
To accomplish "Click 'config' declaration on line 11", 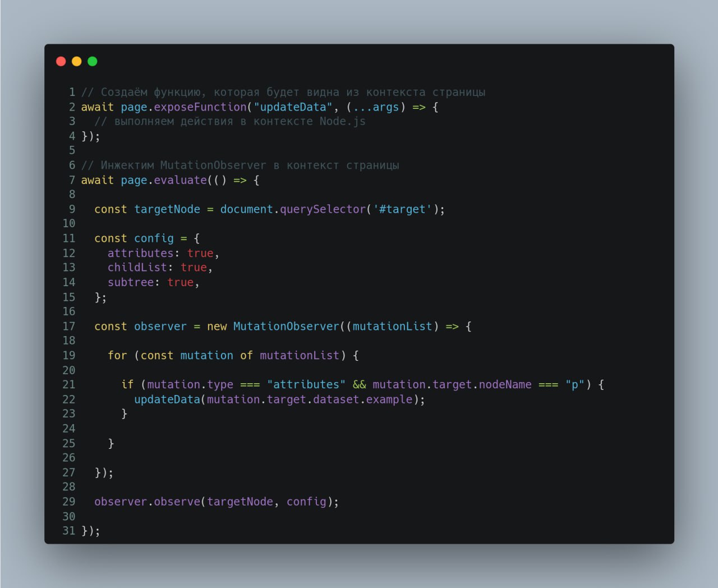I will (x=154, y=238).
